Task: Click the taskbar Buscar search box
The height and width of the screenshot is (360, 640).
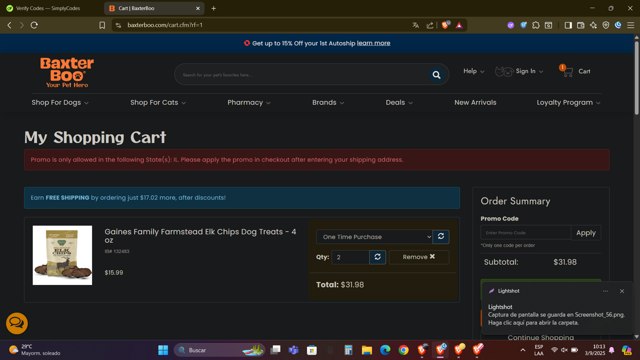Action: point(219,350)
